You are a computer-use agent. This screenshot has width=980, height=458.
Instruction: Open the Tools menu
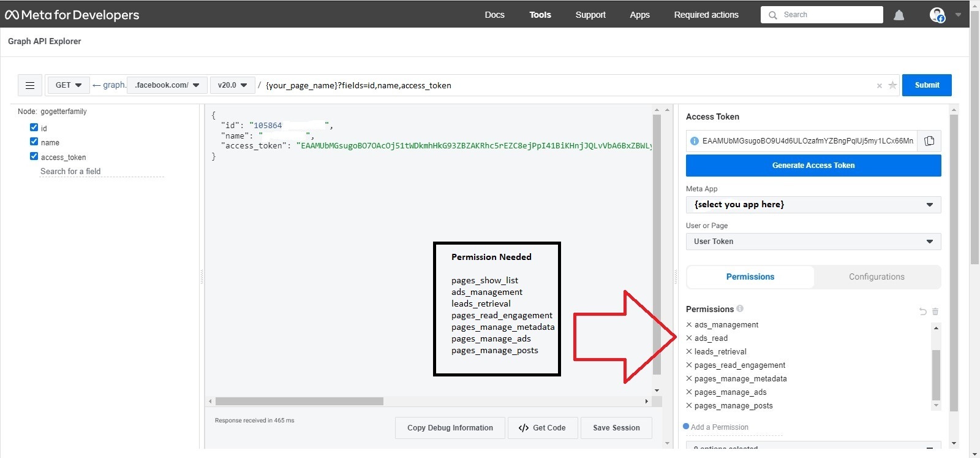tap(540, 15)
